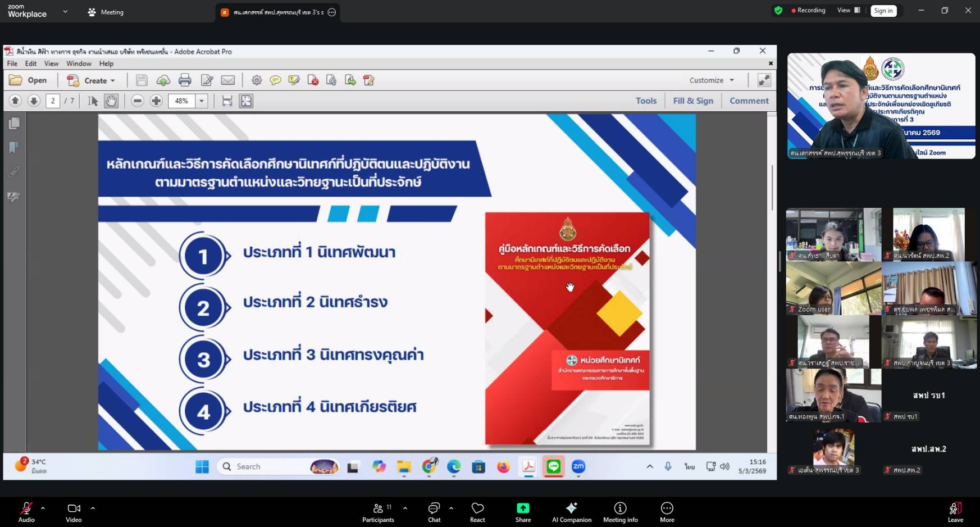The image size is (980, 527).
Task: Select the Zoom user video thumbnail
Action: tap(833, 288)
